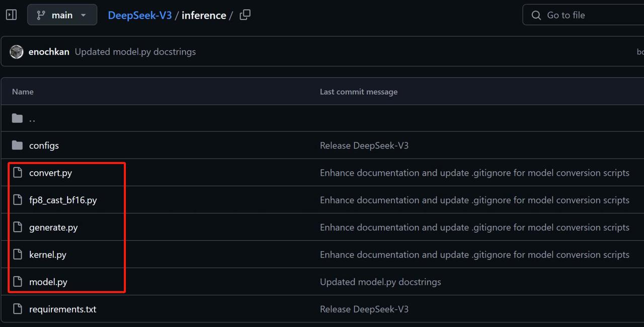Open the fp8_cast_bf16.py file
Image resolution: width=644 pixels, height=327 pixels.
coord(63,200)
